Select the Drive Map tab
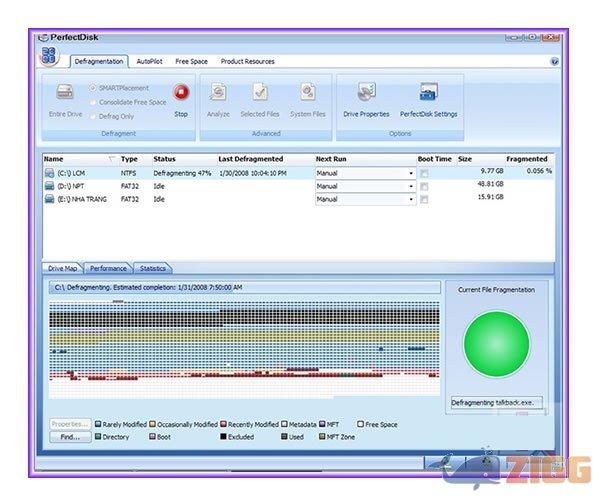This screenshot has height=500, width=600. [62, 268]
